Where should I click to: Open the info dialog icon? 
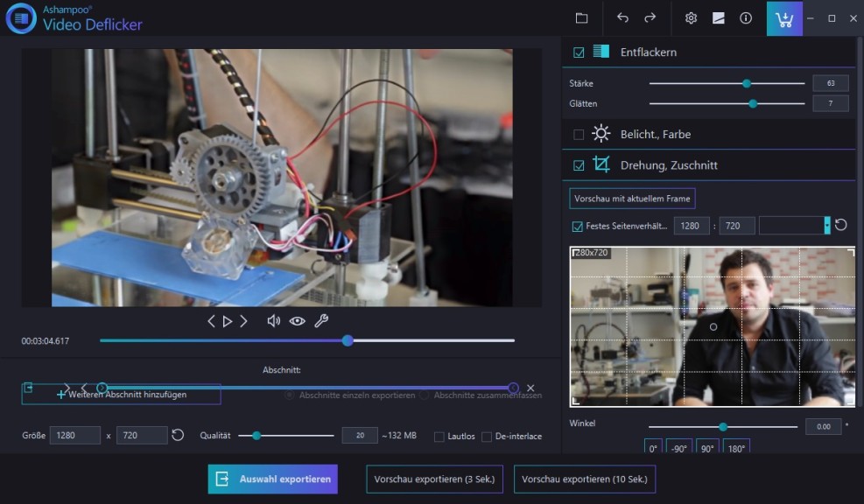[746, 17]
